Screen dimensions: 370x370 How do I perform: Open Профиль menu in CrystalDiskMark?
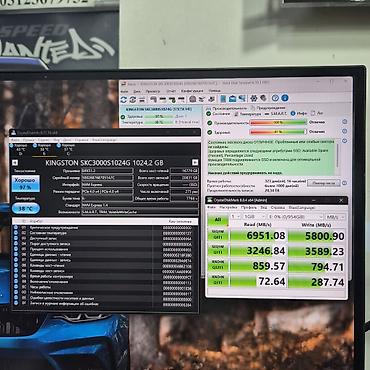click(x=249, y=207)
